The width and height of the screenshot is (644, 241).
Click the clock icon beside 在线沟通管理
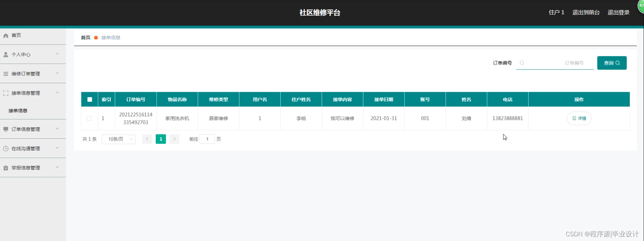pyautogui.click(x=6, y=149)
